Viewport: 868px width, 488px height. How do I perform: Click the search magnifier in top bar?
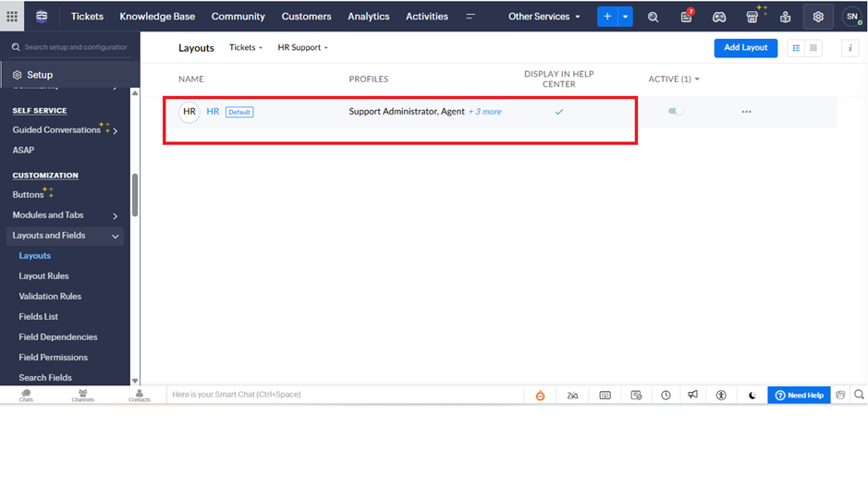point(653,17)
